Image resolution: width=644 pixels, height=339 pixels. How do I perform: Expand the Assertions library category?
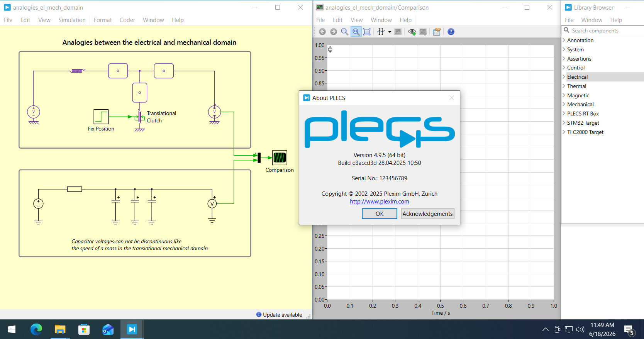click(564, 59)
